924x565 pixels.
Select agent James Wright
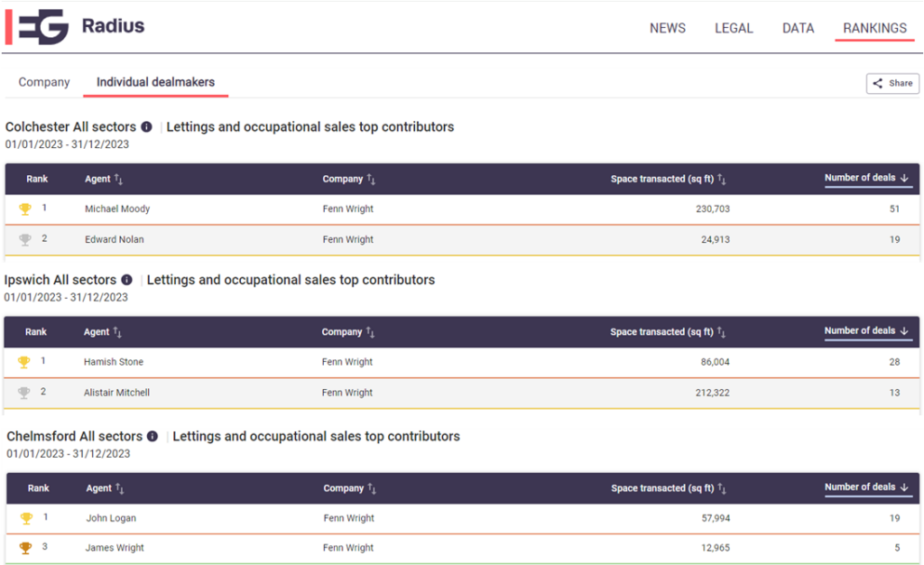(x=115, y=548)
